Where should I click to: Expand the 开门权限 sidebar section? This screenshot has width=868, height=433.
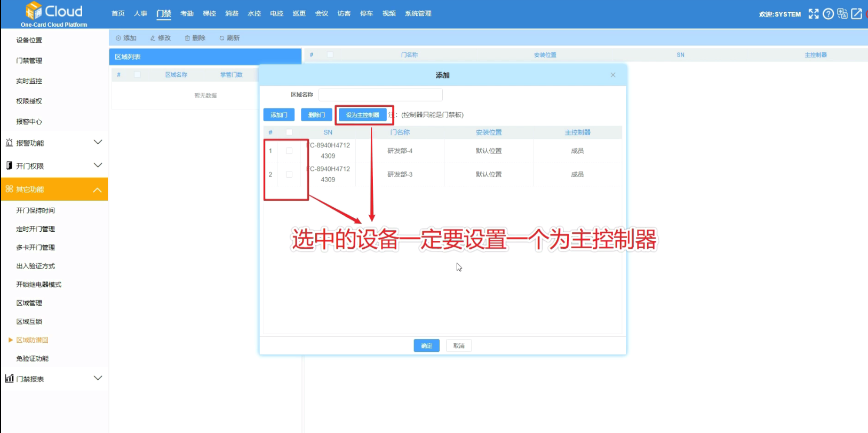click(98, 166)
